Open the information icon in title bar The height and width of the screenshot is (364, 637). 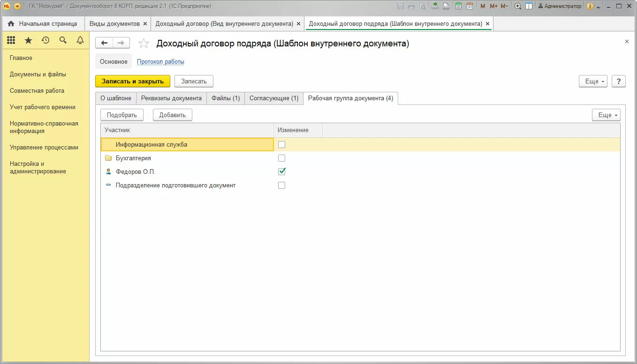coord(590,6)
